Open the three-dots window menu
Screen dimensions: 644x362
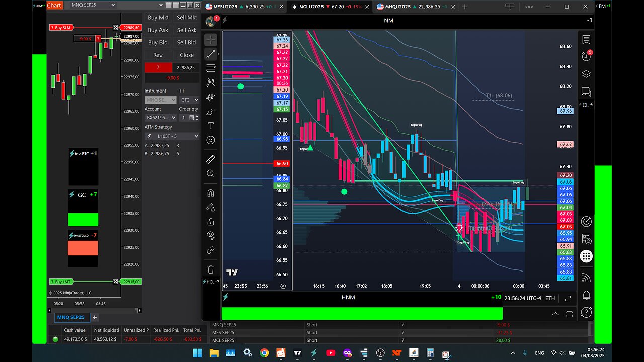pyautogui.click(x=529, y=7)
